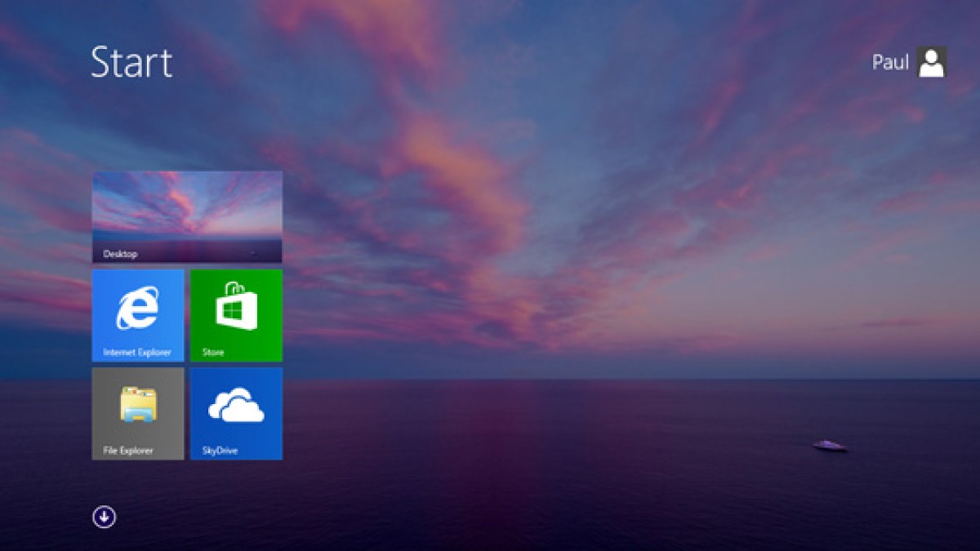Click Paul's user avatar picture
The width and height of the screenshot is (980, 551).
[x=931, y=62]
